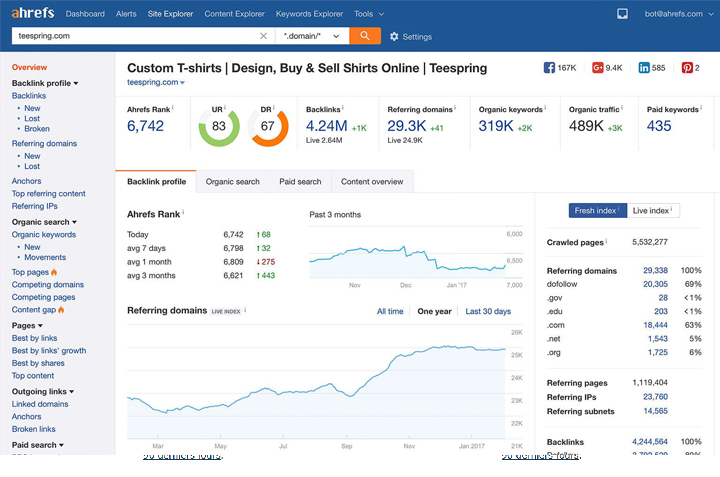Viewport: 720px width, 477px height.
Task: Select Last 30 days range
Action: (x=488, y=311)
